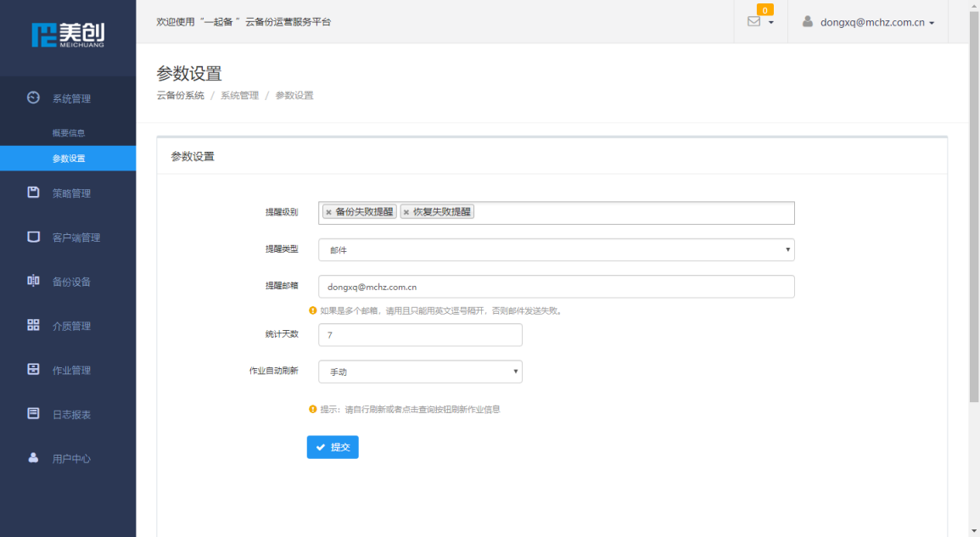Viewport: 980px width, 537px height.
Task: Click the 作业管理 icon
Action: pyautogui.click(x=33, y=369)
